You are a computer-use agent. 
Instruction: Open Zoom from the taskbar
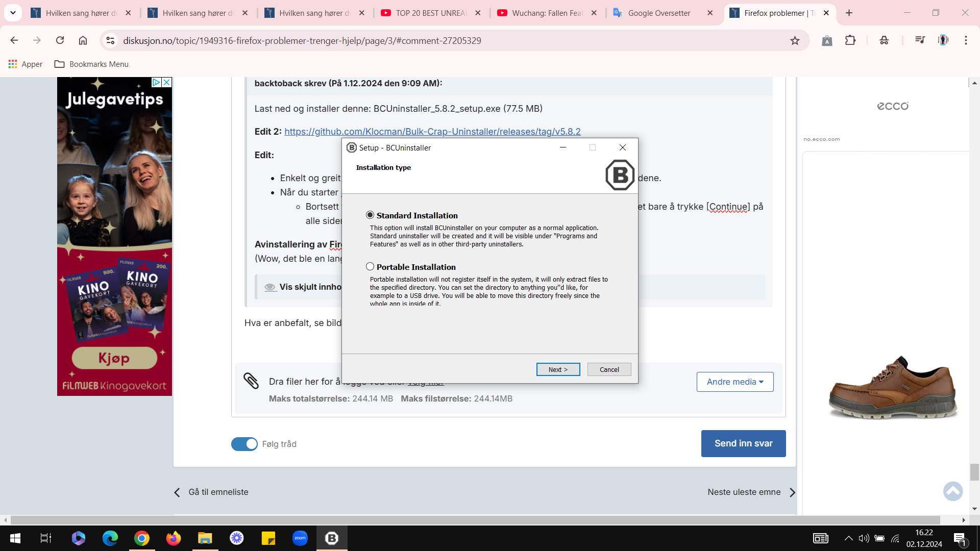click(x=300, y=538)
